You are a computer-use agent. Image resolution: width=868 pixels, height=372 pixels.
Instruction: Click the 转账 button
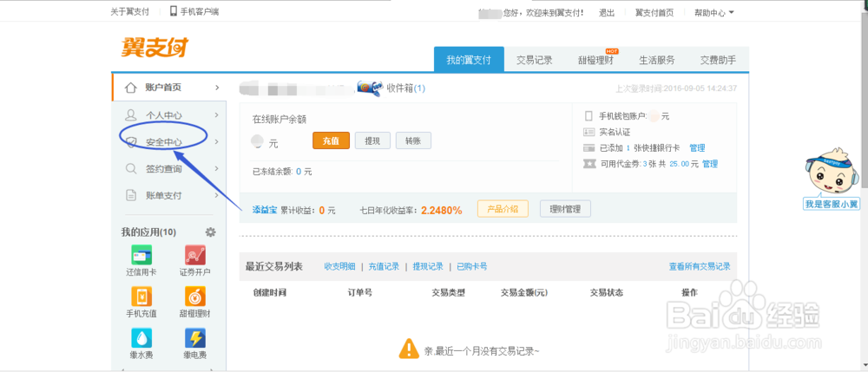[x=413, y=140]
